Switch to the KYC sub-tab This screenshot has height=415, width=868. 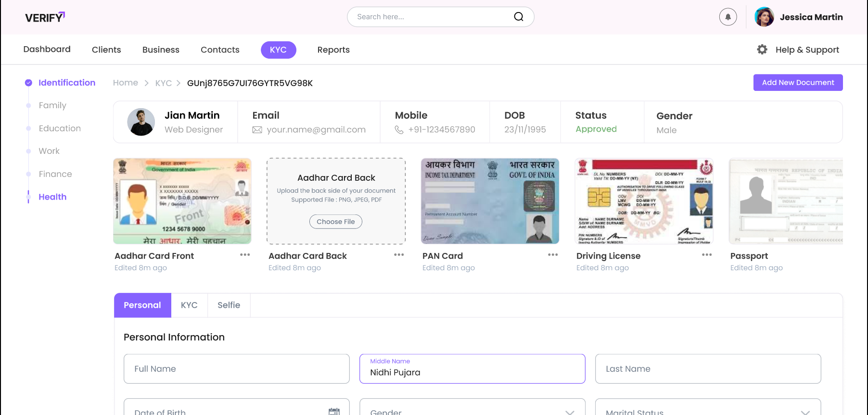(189, 305)
